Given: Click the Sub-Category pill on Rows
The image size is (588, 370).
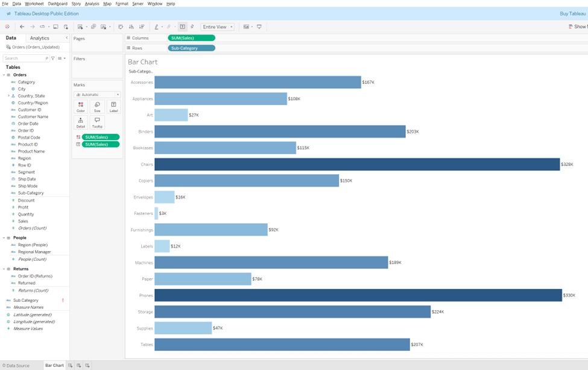Looking at the screenshot, I should (x=191, y=48).
